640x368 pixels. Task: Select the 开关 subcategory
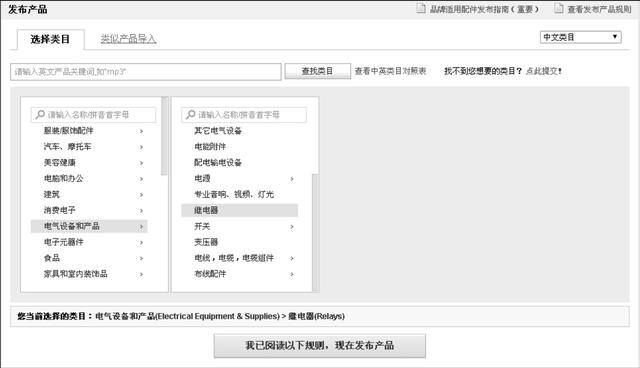202,226
